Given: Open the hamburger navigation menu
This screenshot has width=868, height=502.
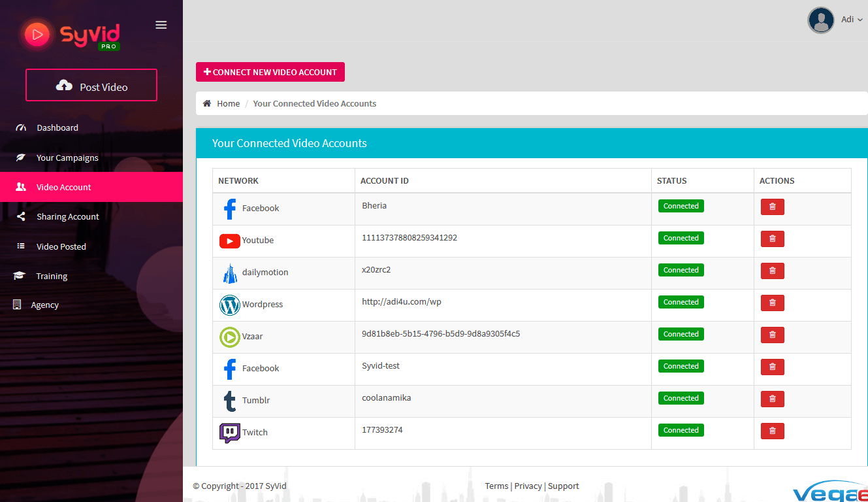Looking at the screenshot, I should (161, 24).
